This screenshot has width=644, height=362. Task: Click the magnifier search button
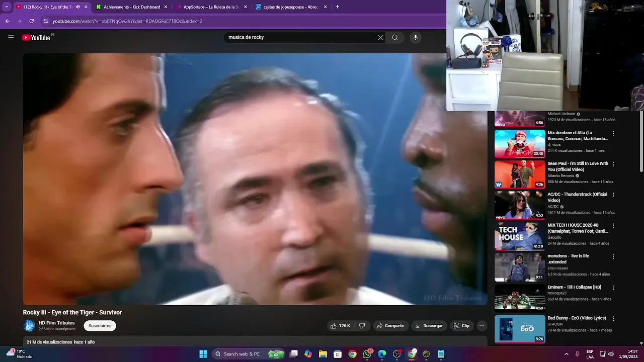(395, 37)
